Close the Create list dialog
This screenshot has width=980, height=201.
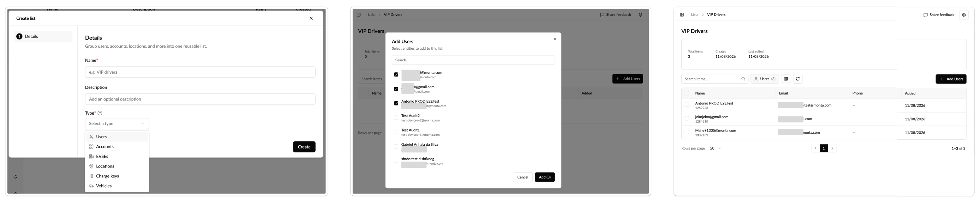[311, 18]
